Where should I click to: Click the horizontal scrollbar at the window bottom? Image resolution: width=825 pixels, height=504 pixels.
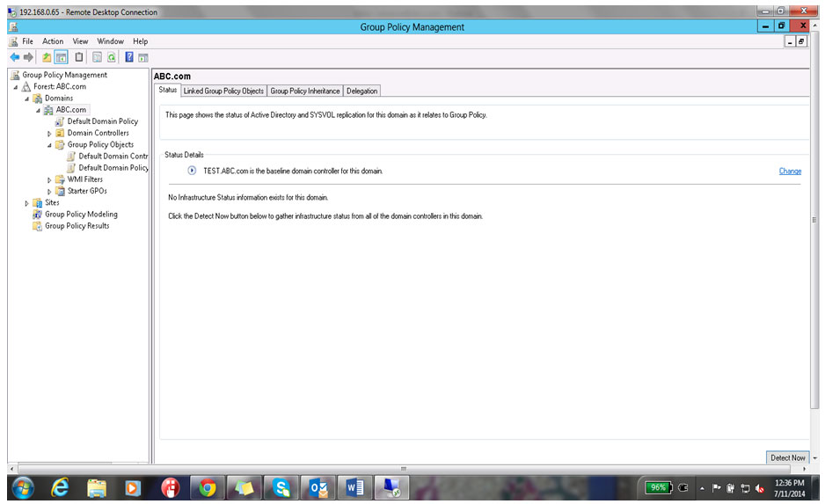(404, 469)
